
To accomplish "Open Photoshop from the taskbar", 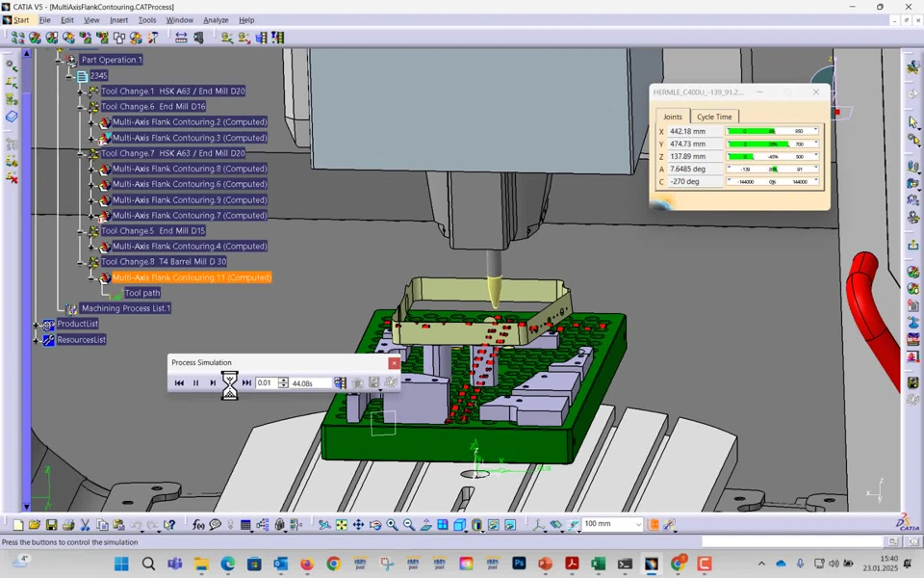I will point(519,564).
